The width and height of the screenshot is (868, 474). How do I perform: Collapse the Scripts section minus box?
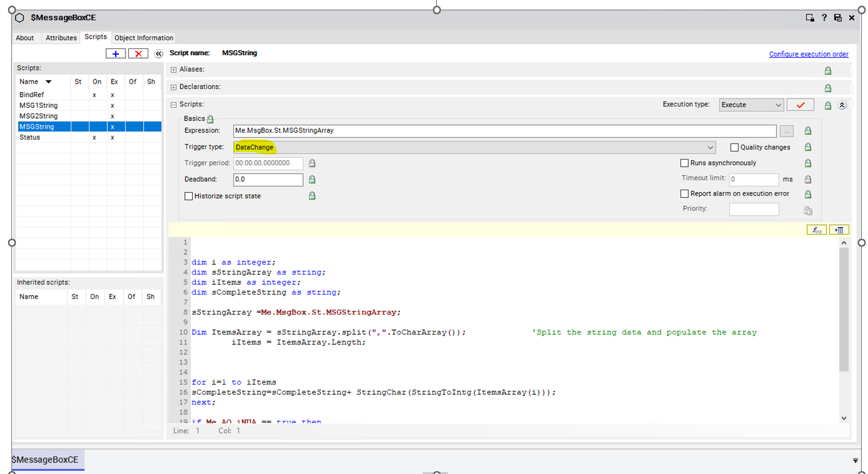pyautogui.click(x=174, y=105)
